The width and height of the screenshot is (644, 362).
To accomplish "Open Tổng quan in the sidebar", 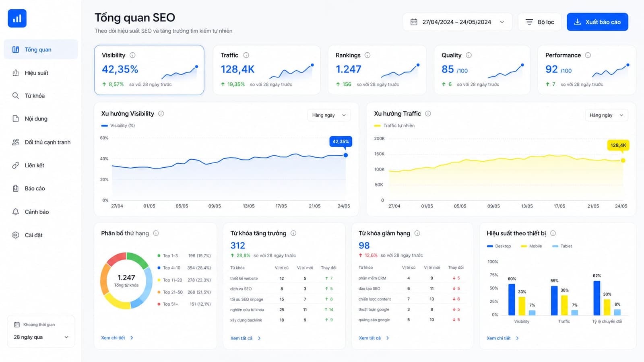I will 41,49.
